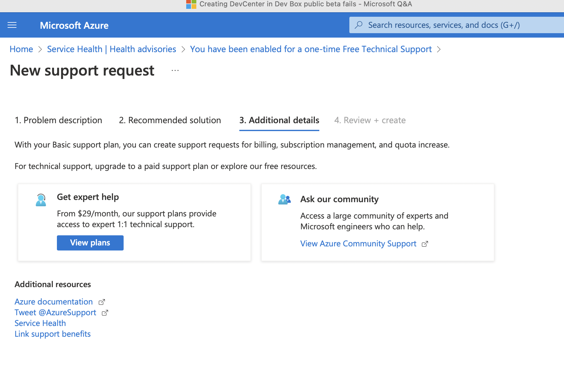Click the Ask our community people icon
Image resolution: width=564 pixels, height=392 pixels.
[x=284, y=199]
